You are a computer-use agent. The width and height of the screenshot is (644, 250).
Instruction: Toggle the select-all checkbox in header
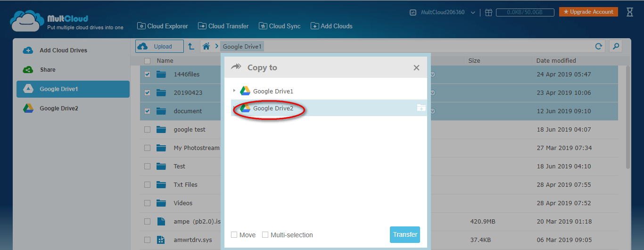(147, 61)
